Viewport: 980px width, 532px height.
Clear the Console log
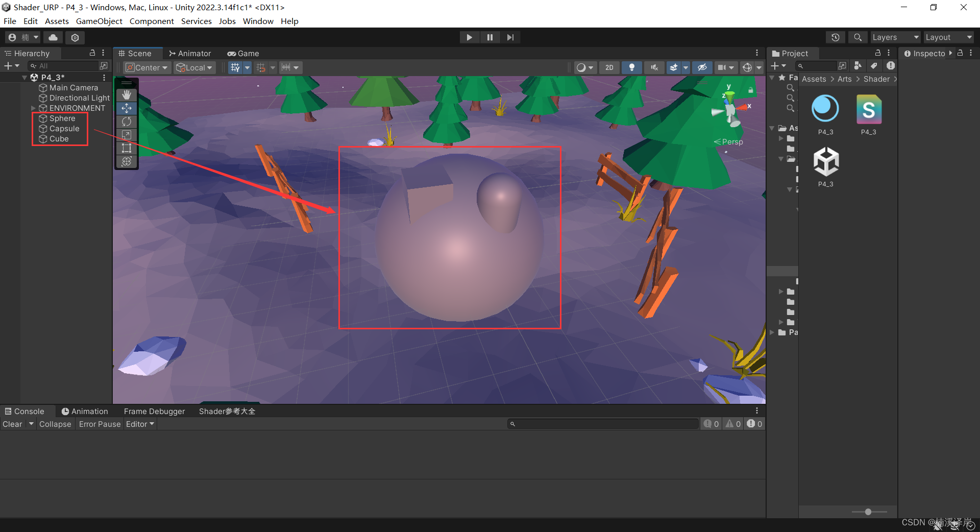click(12, 424)
